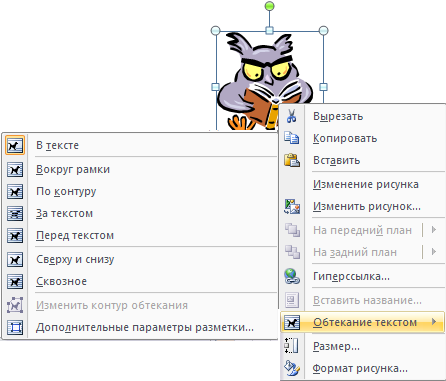Viewport: 446px width, 381px height.
Task: Open 'Размер...' dialog
Action: (x=363, y=346)
